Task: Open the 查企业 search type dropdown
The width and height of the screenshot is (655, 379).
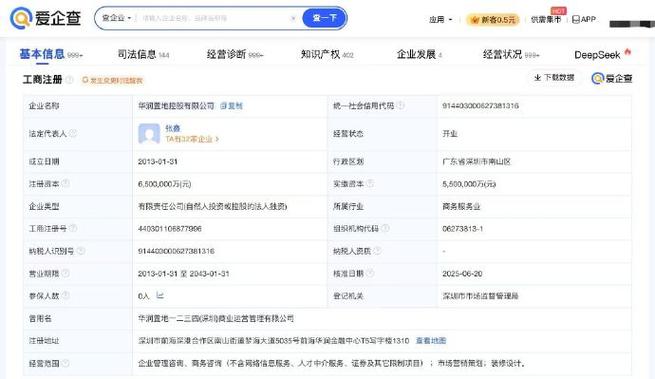Action: pyautogui.click(x=117, y=18)
